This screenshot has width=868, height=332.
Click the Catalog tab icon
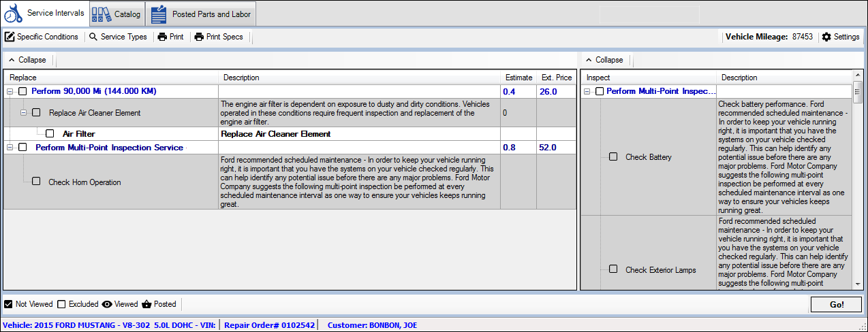click(x=102, y=14)
